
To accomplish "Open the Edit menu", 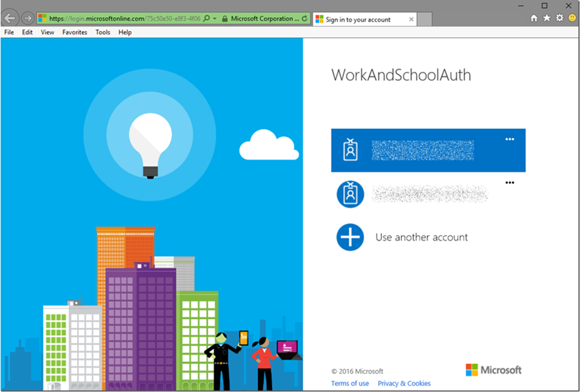I will [x=27, y=32].
